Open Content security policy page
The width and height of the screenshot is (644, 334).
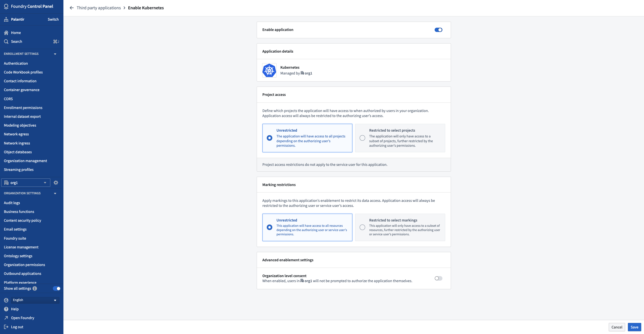point(22,220)
